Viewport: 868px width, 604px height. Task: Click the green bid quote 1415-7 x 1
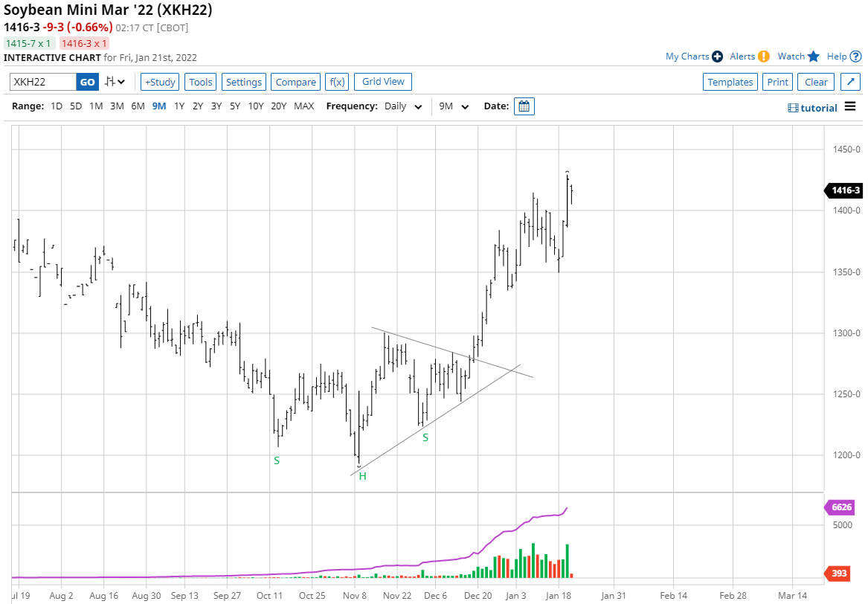click(x=29, y=43)
